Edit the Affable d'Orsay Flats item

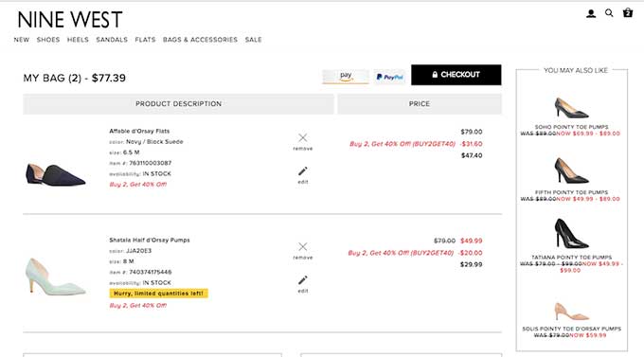(303, 175)
